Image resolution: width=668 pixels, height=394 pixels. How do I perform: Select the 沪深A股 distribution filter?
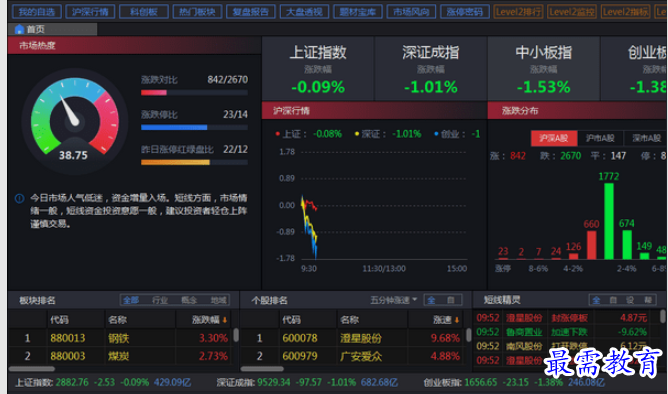[x=554, y=138]
